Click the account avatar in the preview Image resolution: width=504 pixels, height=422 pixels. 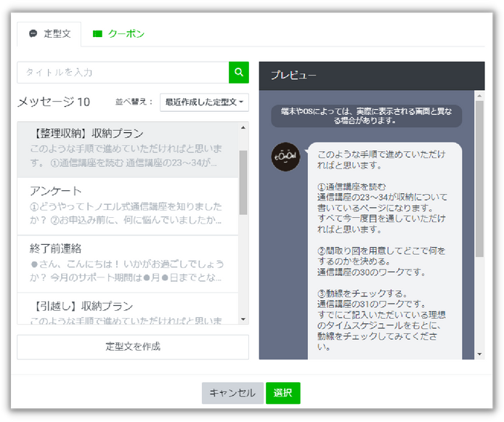point(285,157)
